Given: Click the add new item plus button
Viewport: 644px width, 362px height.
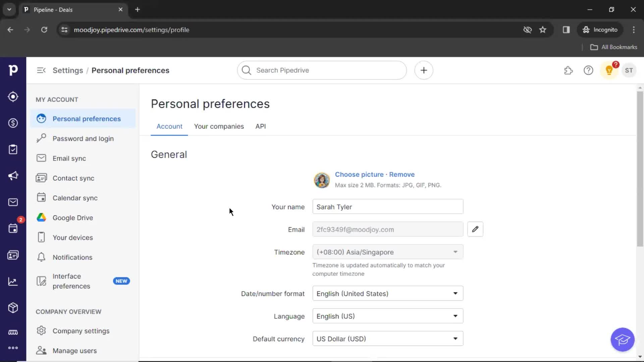Looking at the screenshot, I should click(423, 70).
